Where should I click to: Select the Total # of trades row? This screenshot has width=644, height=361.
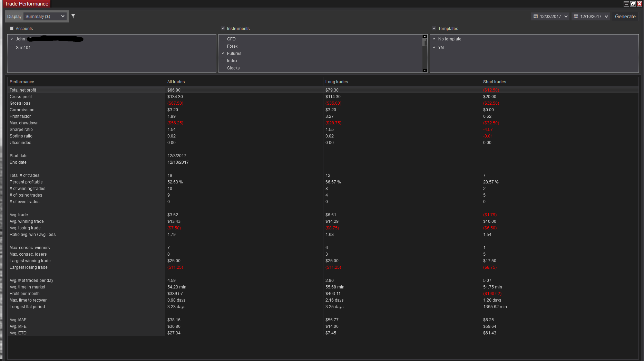[323, 175]
